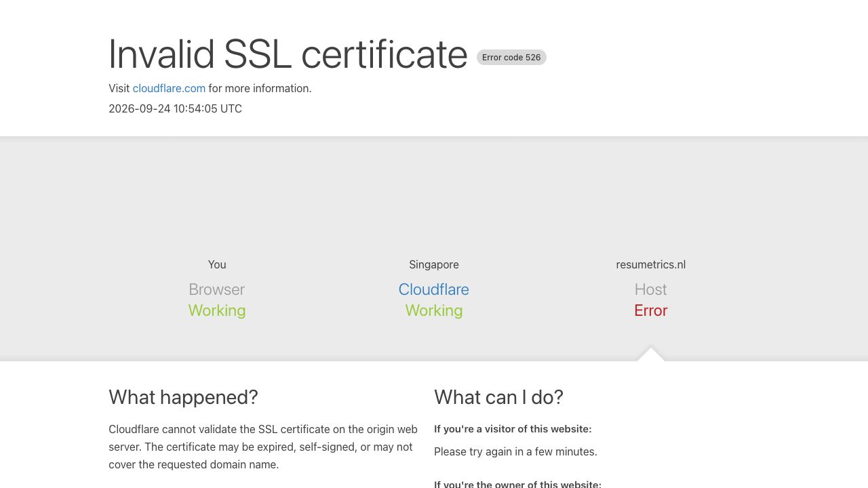Viewport: 868px width, 488px height.
Task: Click the Host label
Action: [651, 289]
